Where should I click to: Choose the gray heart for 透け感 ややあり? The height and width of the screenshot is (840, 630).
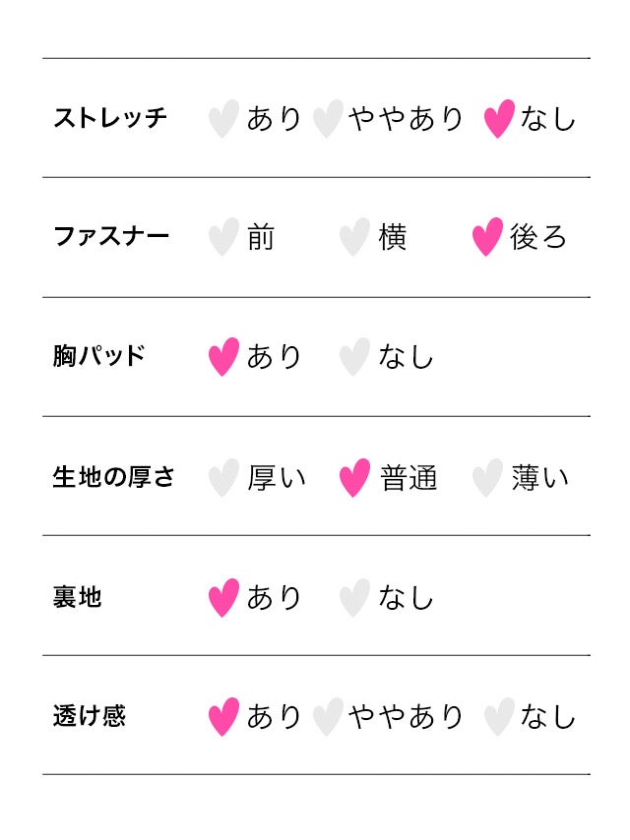click(328, 717)
